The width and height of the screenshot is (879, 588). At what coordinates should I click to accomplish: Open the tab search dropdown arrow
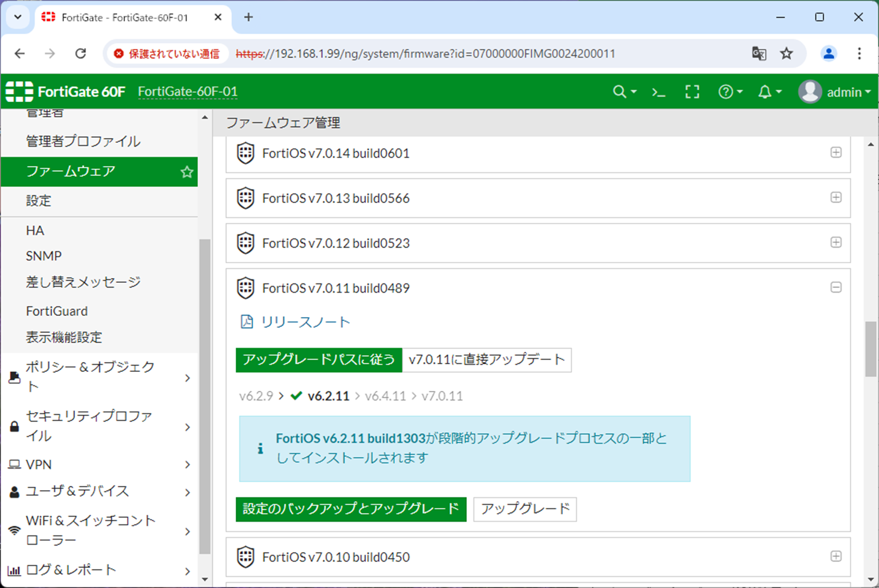click(x=18, y=17)
